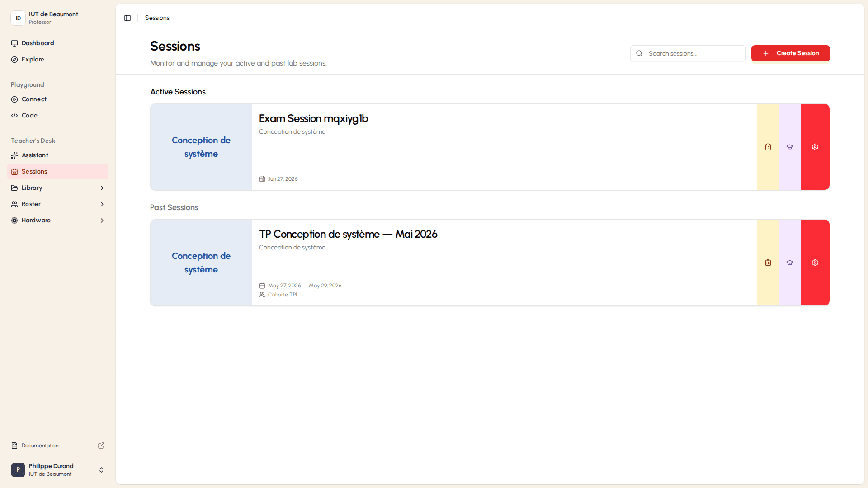Screen dimensions: 868x488
Task: Click the cohort people icon beside Cohorte TP1
Action: (262, 295)
